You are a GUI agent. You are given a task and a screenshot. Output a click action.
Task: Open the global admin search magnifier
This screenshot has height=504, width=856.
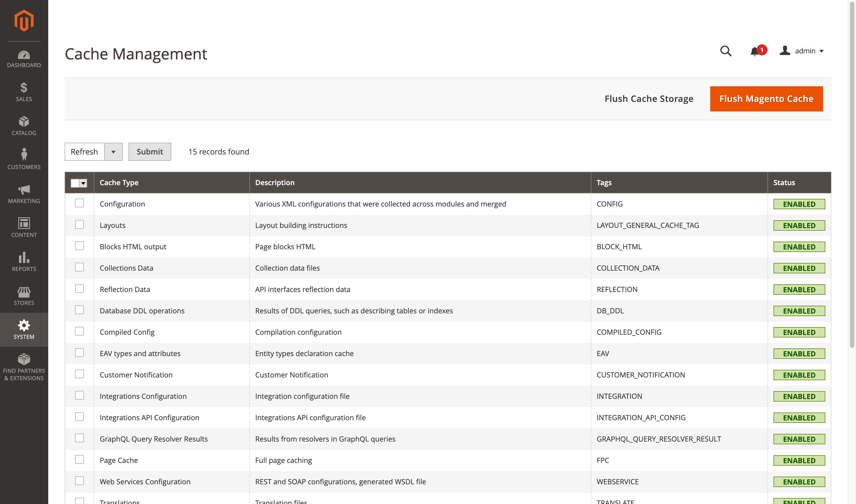(725, 51)
